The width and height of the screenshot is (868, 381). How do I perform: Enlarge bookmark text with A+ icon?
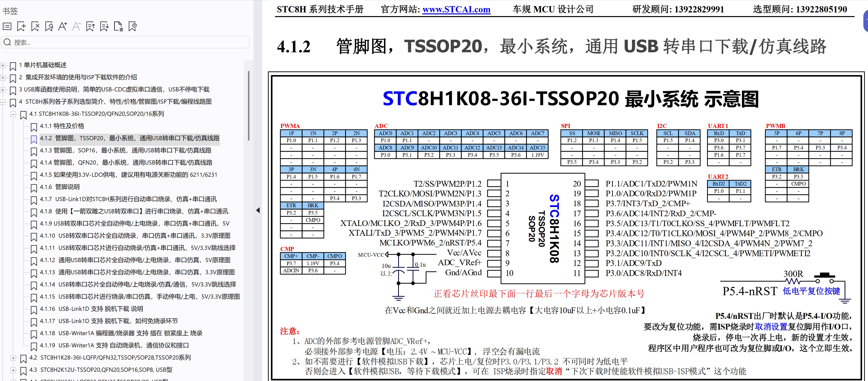point(62,26)
